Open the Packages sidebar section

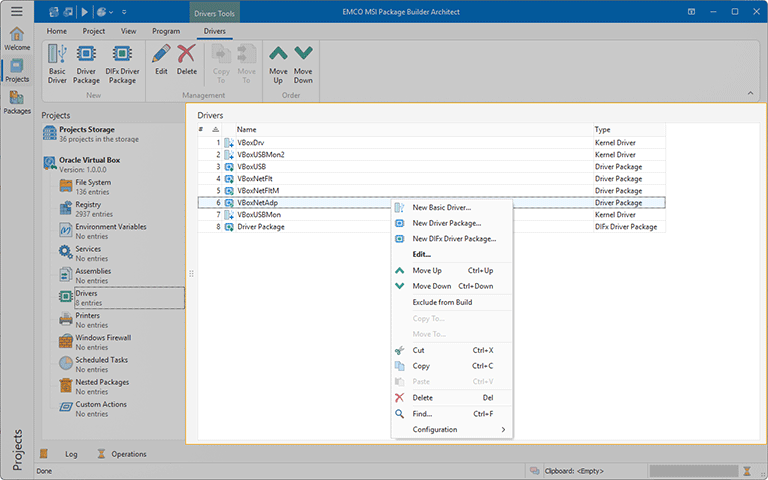click(16, 101)
